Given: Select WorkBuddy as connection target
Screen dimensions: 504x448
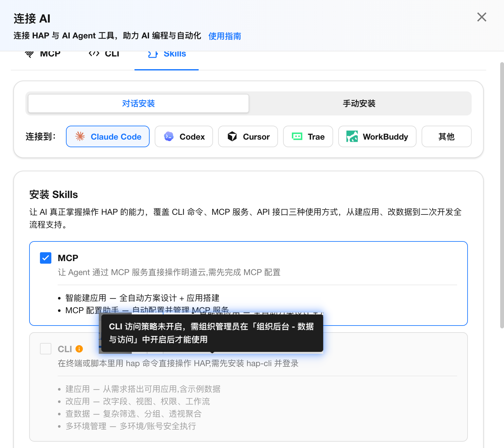Looking at the screenshot, I should [377, 136].
